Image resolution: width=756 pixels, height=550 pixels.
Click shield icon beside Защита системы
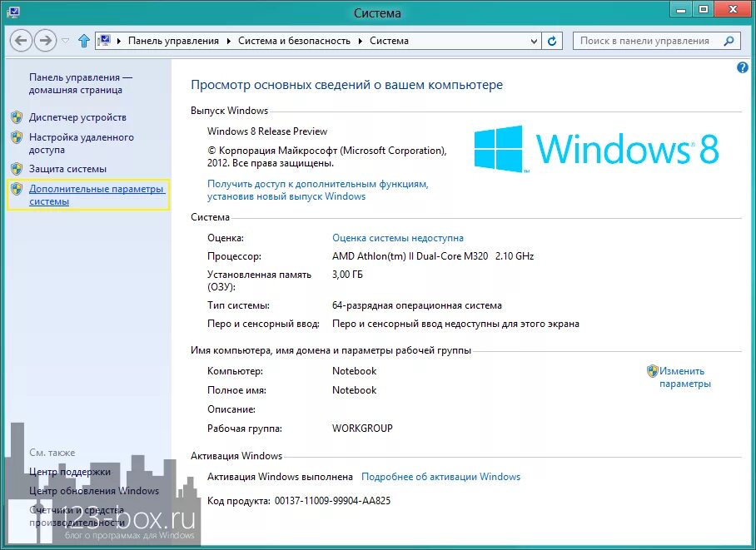tap(17, 169)
